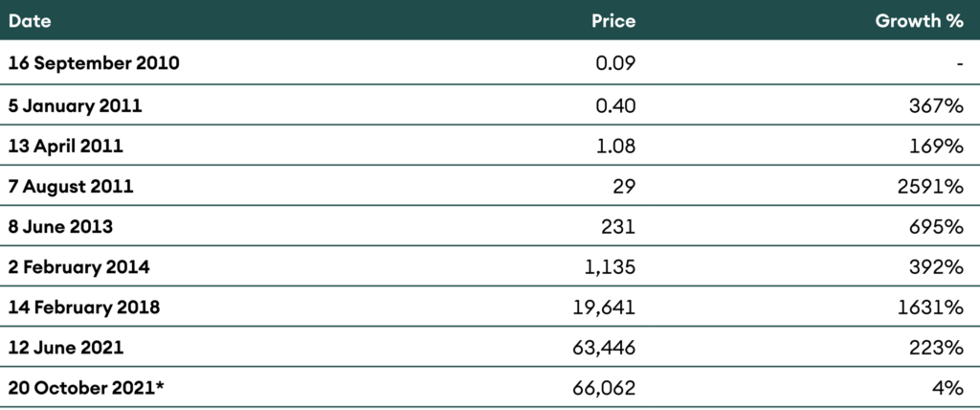The image size is (980, 410).
Task: Click the Price column header
Action: (612, 20)
